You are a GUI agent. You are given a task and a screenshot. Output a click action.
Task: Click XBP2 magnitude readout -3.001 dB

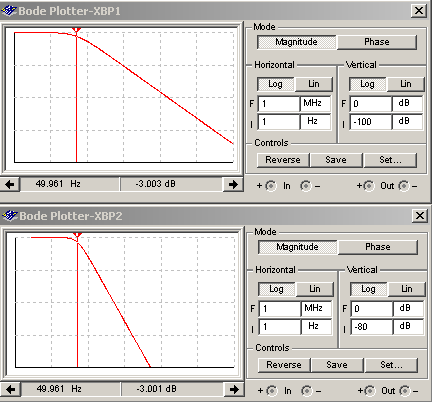[172, 389]
